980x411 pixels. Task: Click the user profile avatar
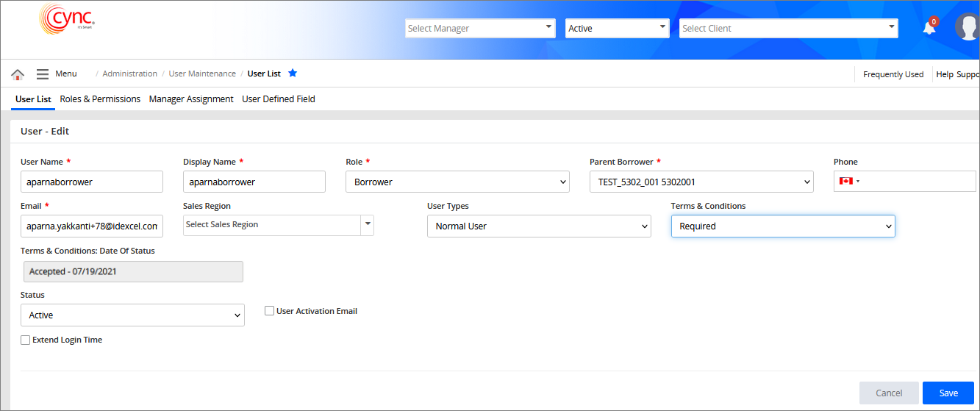coord(967,28)
